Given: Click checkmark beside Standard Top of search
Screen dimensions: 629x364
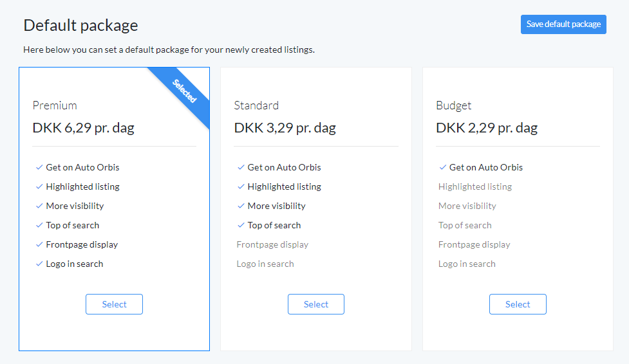Looking at the screenshot, I should tap(241, 225).
